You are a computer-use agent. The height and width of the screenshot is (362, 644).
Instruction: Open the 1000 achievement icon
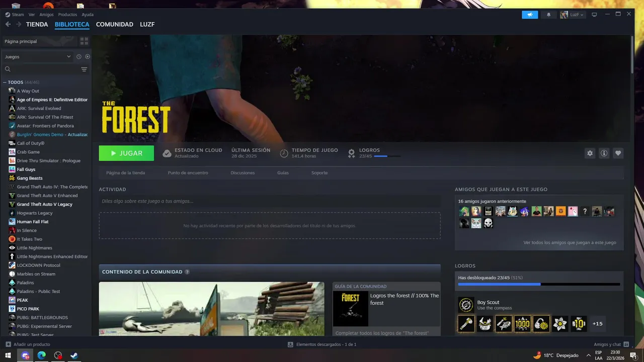[522, 324]
